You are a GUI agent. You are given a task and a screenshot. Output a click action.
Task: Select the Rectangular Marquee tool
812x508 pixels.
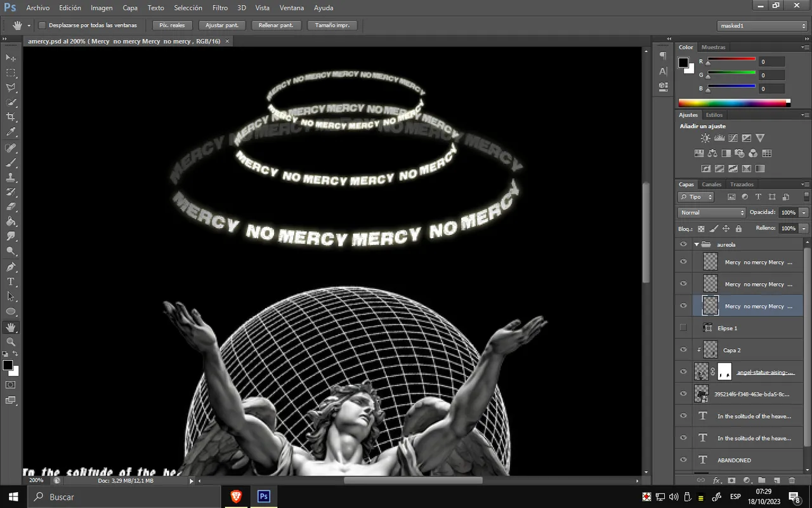[x=11, y=73]
